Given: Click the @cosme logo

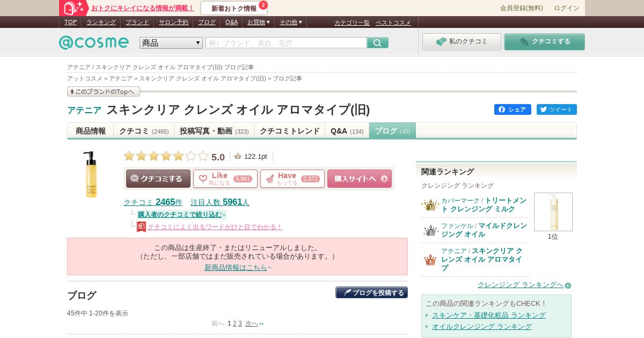Looking at the screenshot, I should [94, 42].
